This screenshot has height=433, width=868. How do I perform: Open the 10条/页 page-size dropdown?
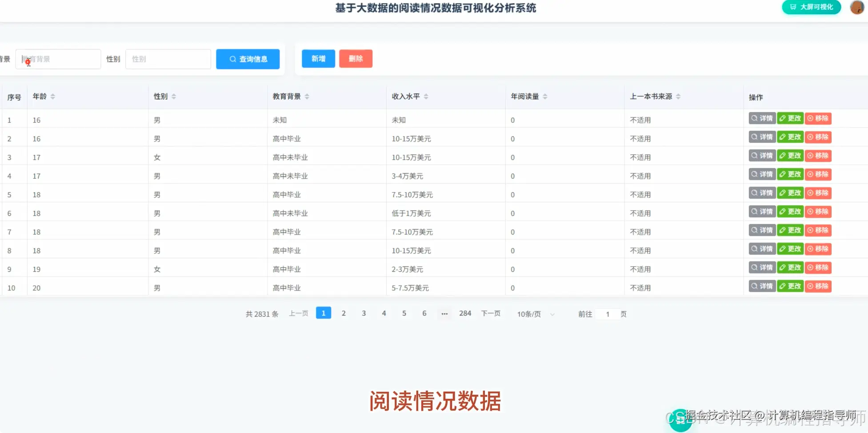[x=535, y=314]
